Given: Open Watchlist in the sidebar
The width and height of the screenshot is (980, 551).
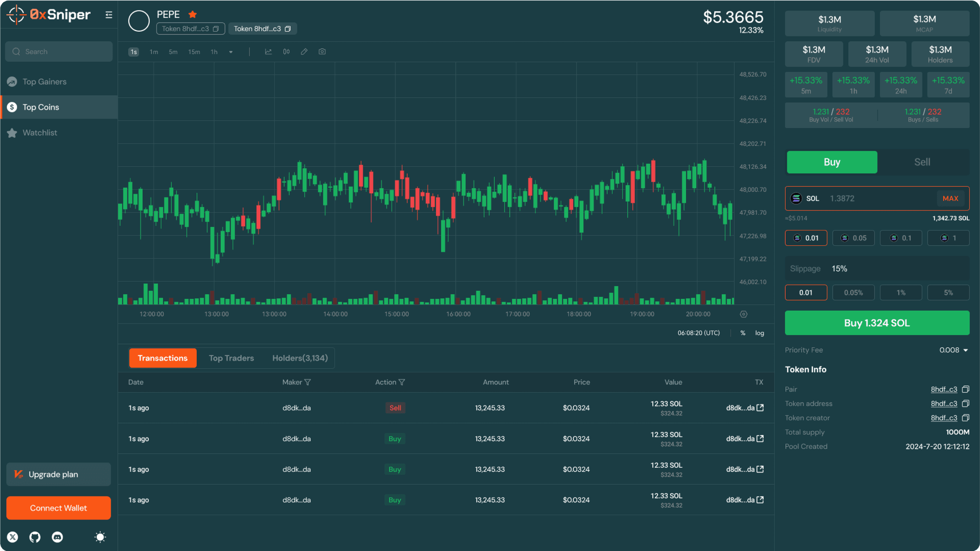Looking at the screenshot, I should click(40, 132).
